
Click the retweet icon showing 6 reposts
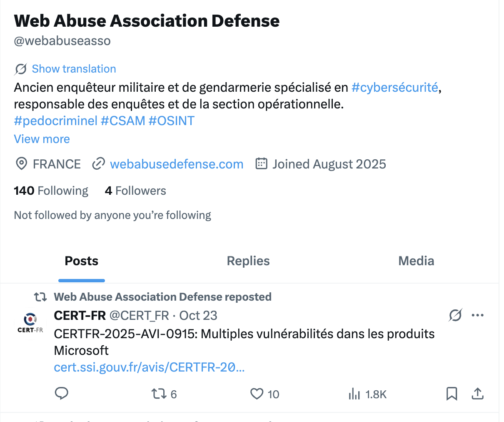pyautogui.click(x=159, y=394)
